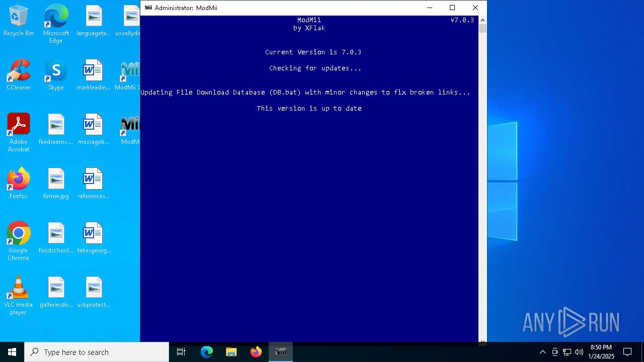Viewport: 644px width, 362px height.
Task: Select the messageb... Word document
Action: pyautogui.click(x=94, y=130)
